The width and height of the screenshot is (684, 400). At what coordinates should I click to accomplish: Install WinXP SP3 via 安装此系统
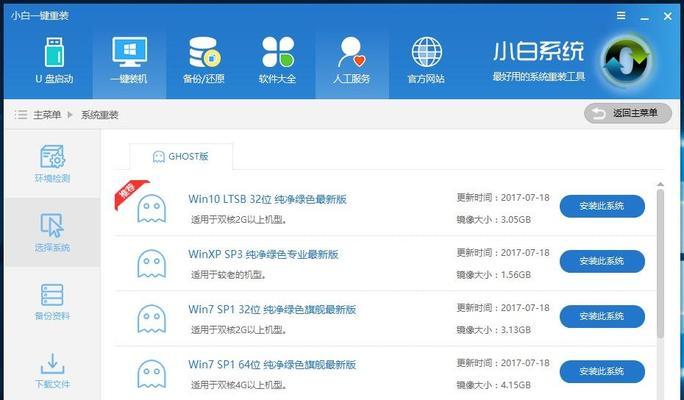coord(602,261)
